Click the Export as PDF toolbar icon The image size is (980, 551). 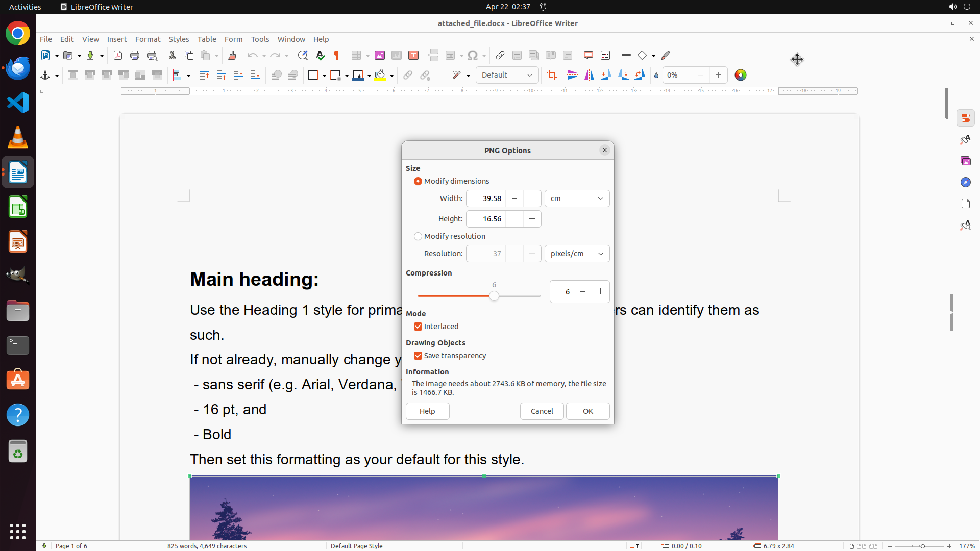coord(118,55)
